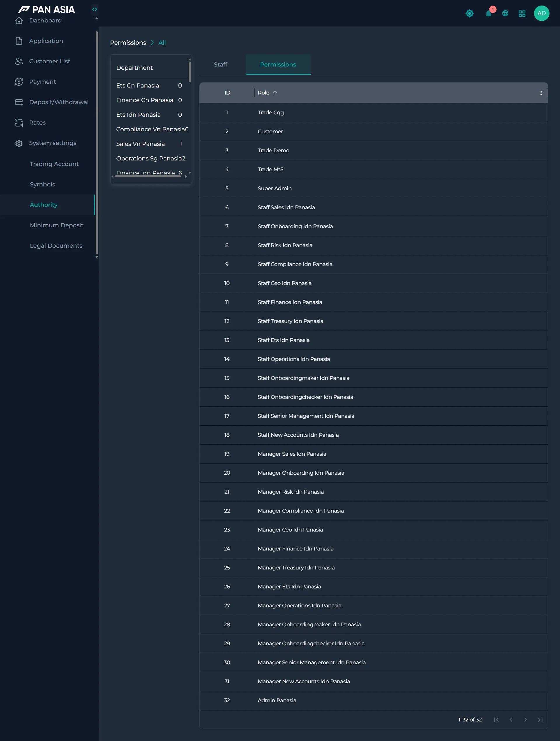Select the Finance Cn Panasia department

149,100
